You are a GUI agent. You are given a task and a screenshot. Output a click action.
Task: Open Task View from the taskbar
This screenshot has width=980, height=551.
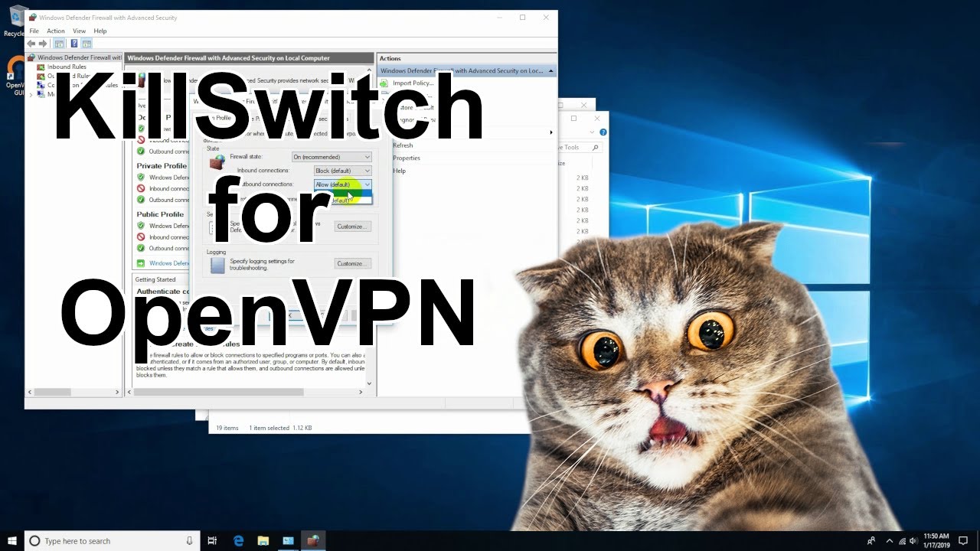click(x=213, y=541)
